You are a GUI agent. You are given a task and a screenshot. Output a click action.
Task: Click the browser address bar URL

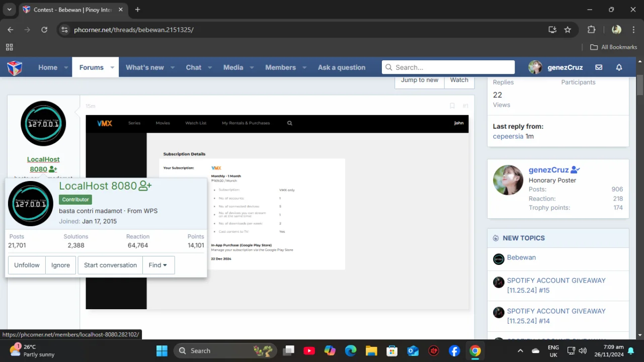(x=134, y=30)
